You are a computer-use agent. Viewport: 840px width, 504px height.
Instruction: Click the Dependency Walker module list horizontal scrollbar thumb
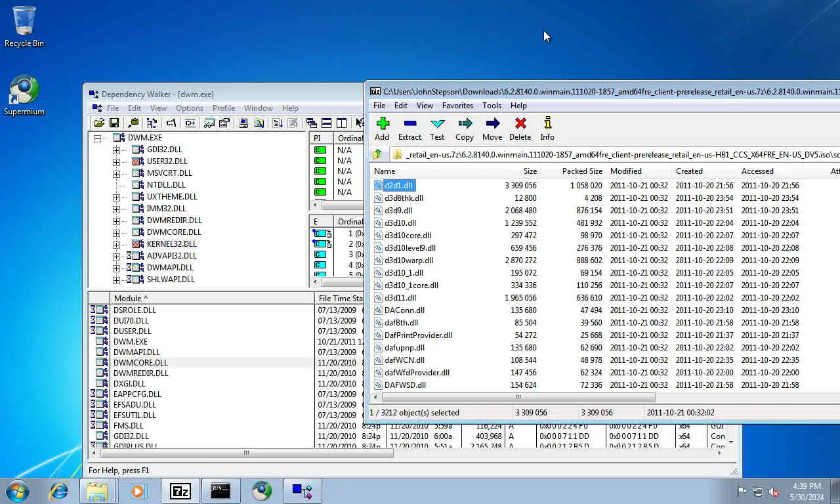(246, 453)
